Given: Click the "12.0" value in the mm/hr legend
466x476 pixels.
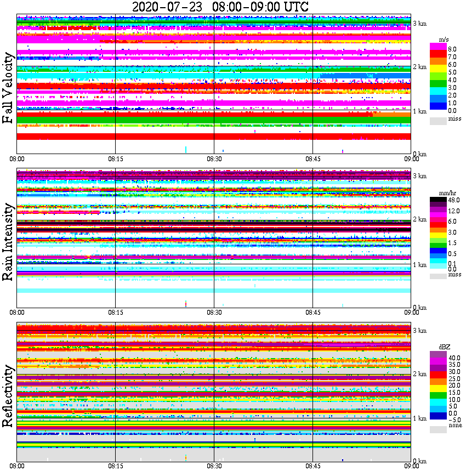Looking at the screenshot, I should [x=454, y=211].
